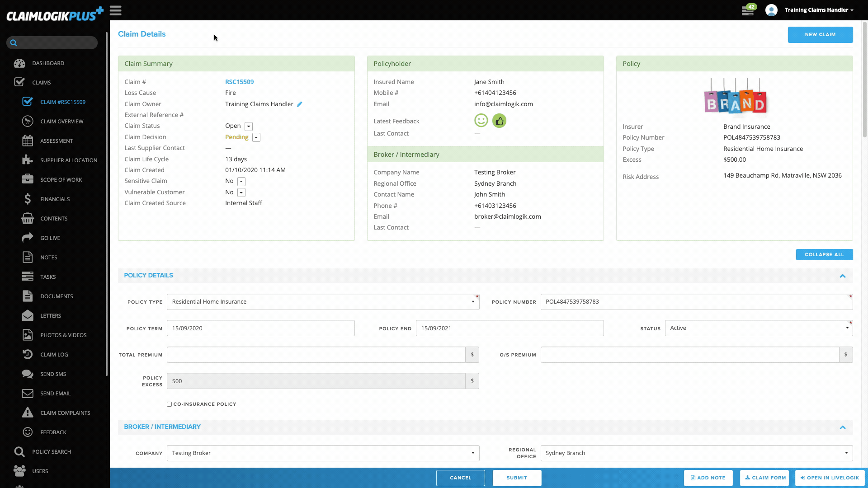Open the Financials sidebar item
Screen dimensions: 868x488
[55, 199]
